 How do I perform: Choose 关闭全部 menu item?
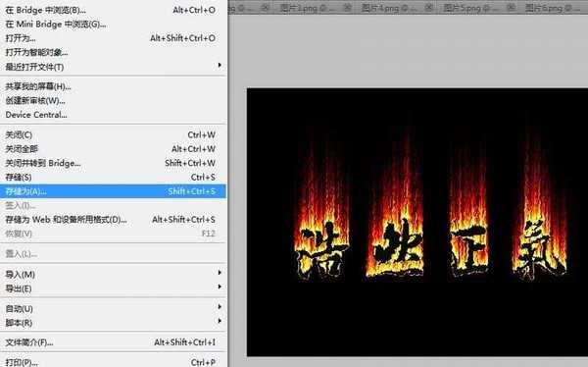click(113, 149)
